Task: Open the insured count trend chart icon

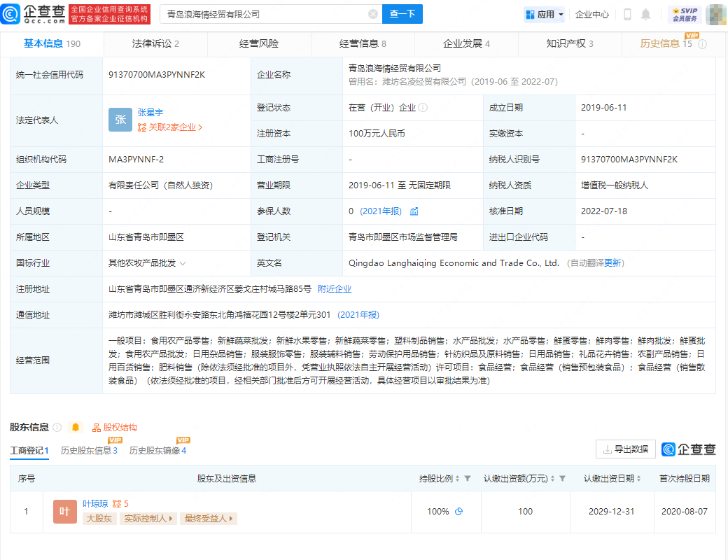Action: point(414,211)
